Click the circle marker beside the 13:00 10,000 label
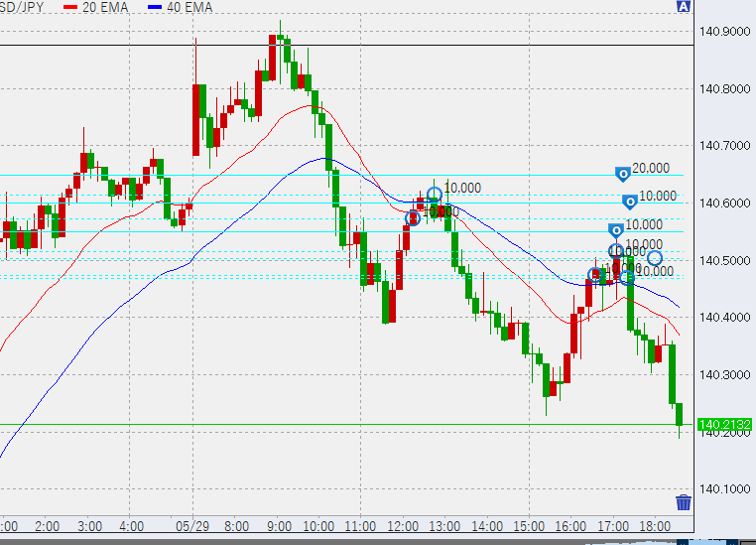 coord(434,193)
